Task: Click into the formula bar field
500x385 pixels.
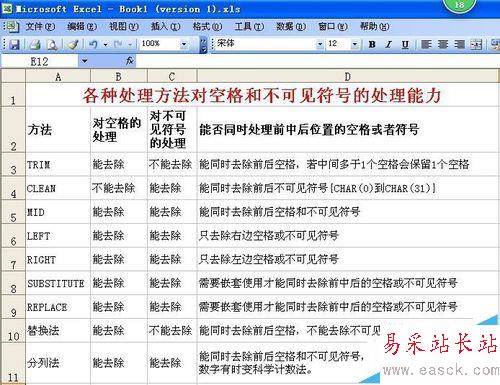Action: click(x=317, y=61)
